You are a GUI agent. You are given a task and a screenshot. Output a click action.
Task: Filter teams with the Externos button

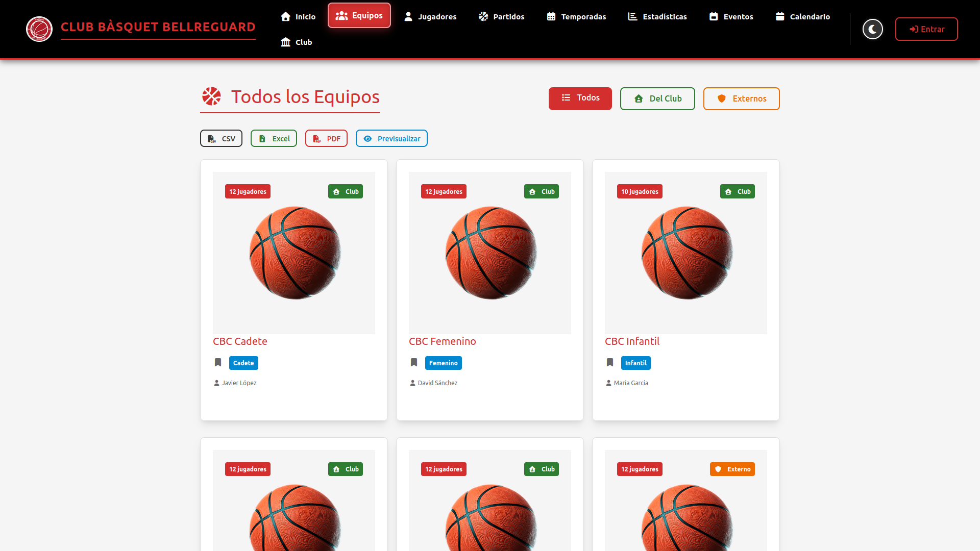pos(742,98)
